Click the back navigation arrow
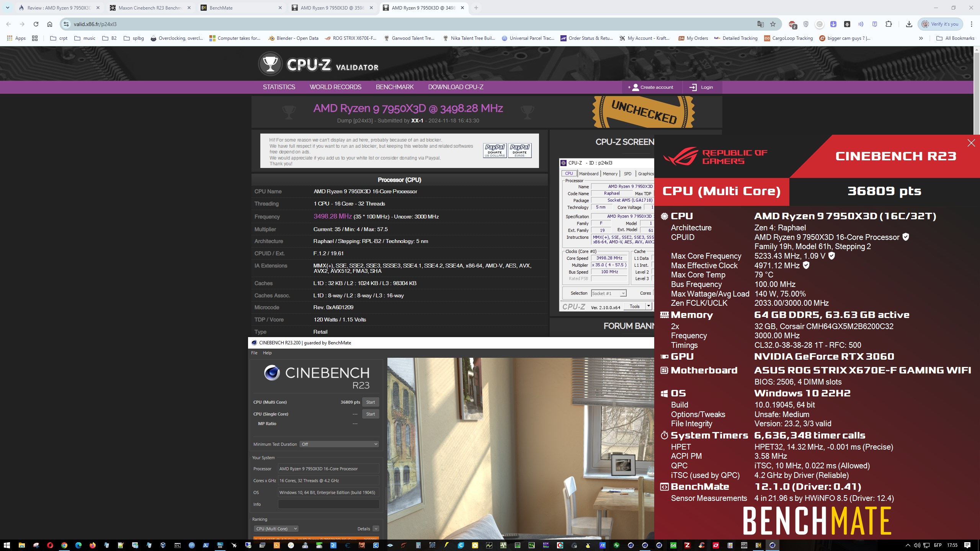The width and height of the screenshot is (980, 551). click(x=8, y=24)
